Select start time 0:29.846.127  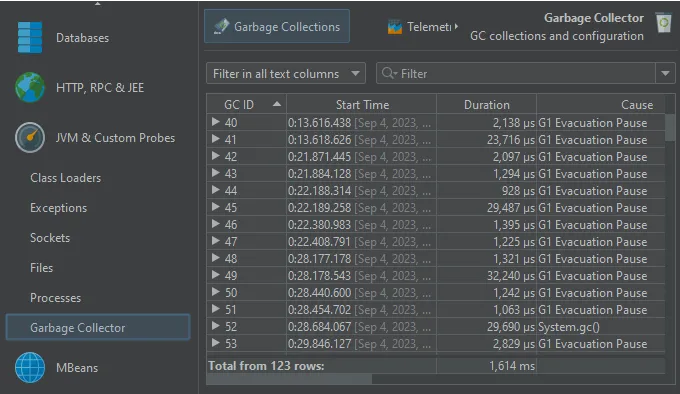(x=319, y=344)
